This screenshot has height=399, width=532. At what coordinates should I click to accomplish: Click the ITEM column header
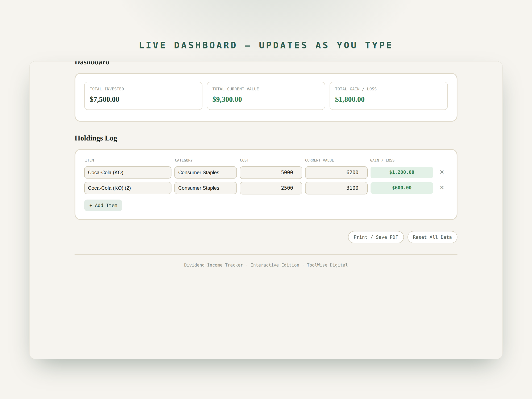click(x=89, y=160)
